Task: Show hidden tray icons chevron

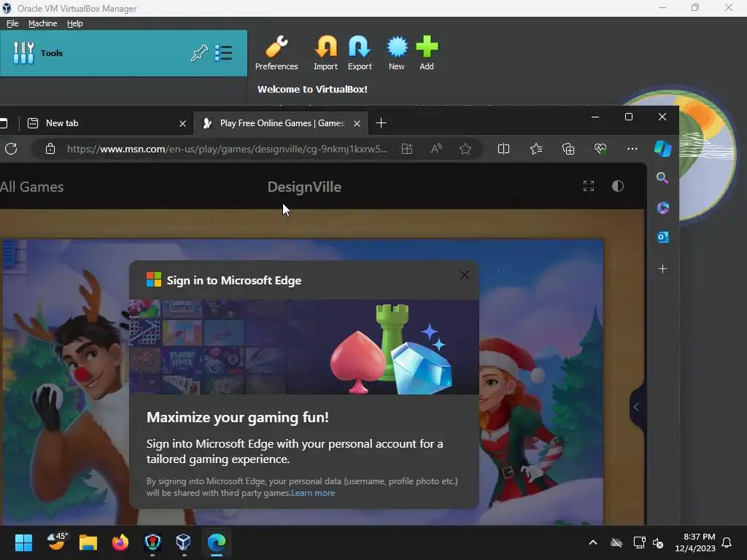Action: tap(593, 542)
